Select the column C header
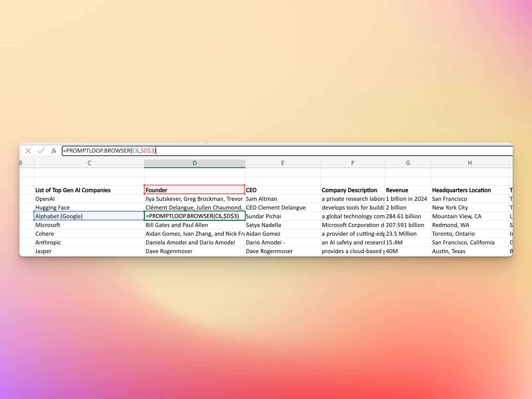This screenshot has height=399, width=532. pyautogui.click(x=89, y=163)
